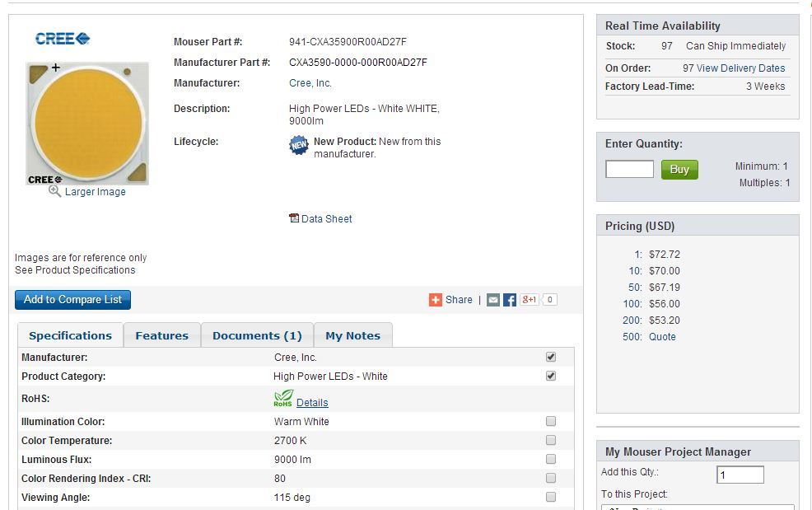Click the RoHS green leaf icon
The width and height of the screenshot is (812, 510).
click(283, 399)
